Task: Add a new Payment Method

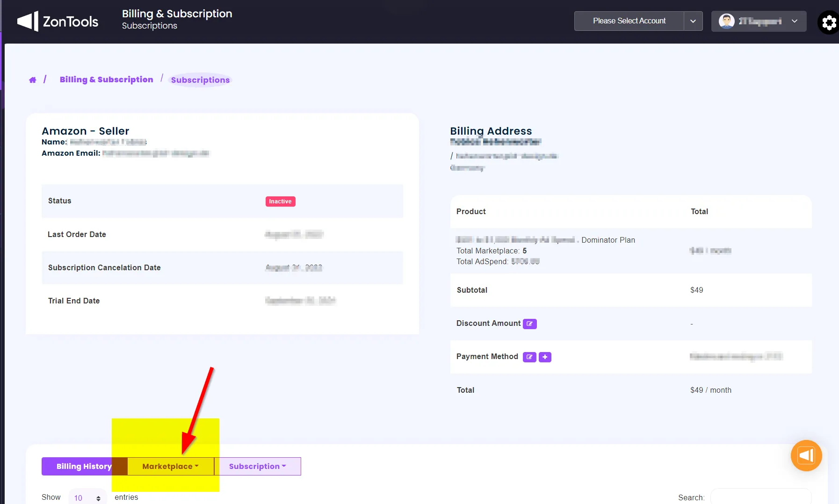Action: pyautogui.click(x=545, y=357)
